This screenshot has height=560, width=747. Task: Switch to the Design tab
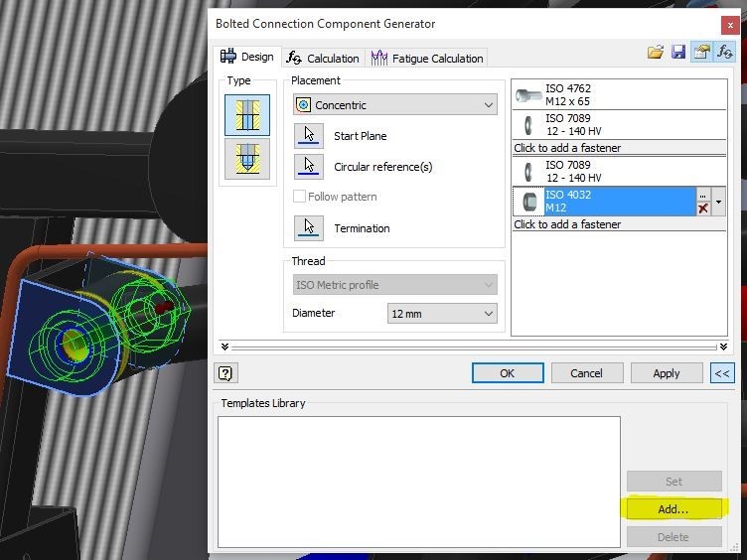coord(247,57)
